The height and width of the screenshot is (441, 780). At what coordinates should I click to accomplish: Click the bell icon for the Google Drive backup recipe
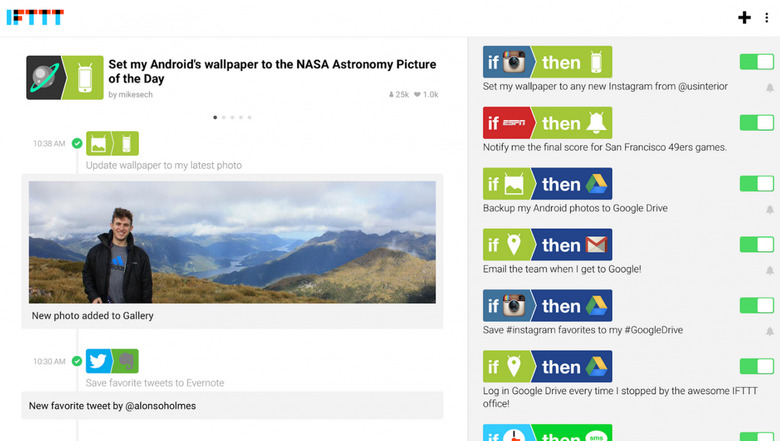tap(770, 210)
